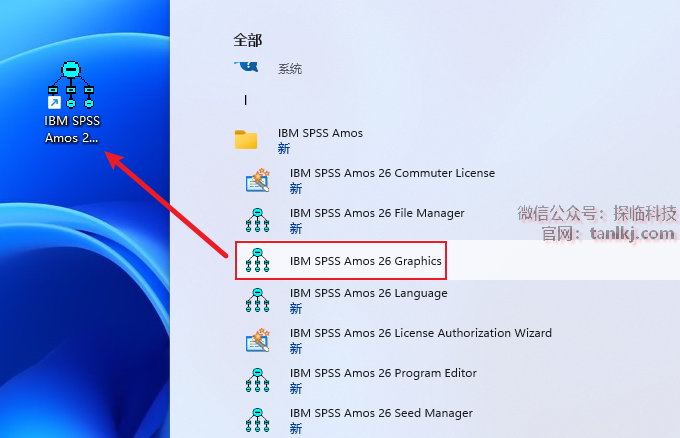The image size is (680, 438).
Task: Open IBM SPSS Amos 26 Seed Manager
Action: tap(381, 413)
